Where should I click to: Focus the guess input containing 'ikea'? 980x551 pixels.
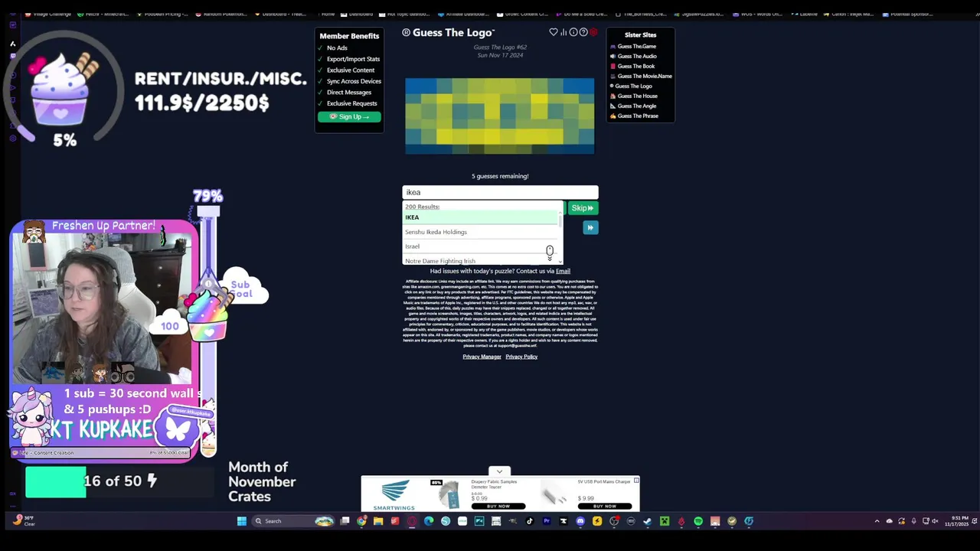click(500, 192)
